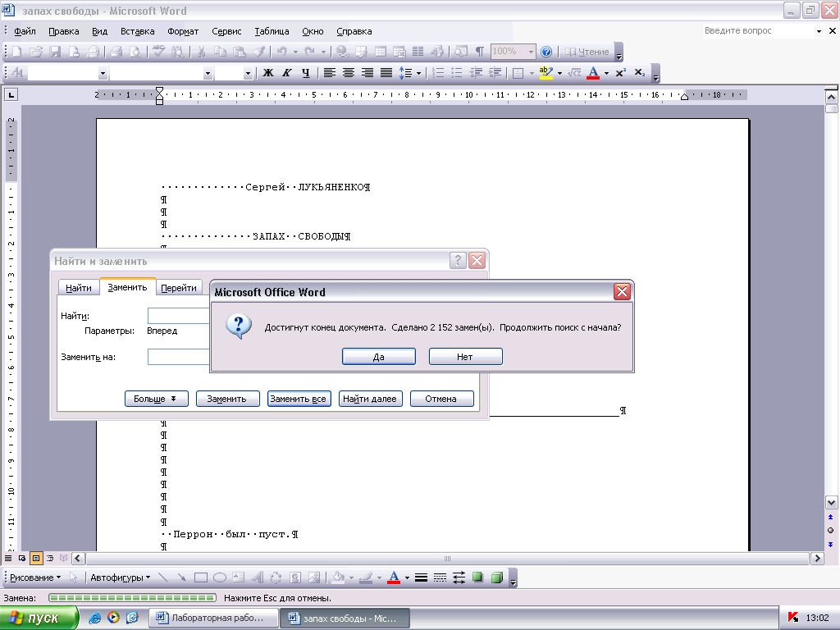Click the Save diskette icon
This screenshot has height=630, width=840.
click(55, 52)
